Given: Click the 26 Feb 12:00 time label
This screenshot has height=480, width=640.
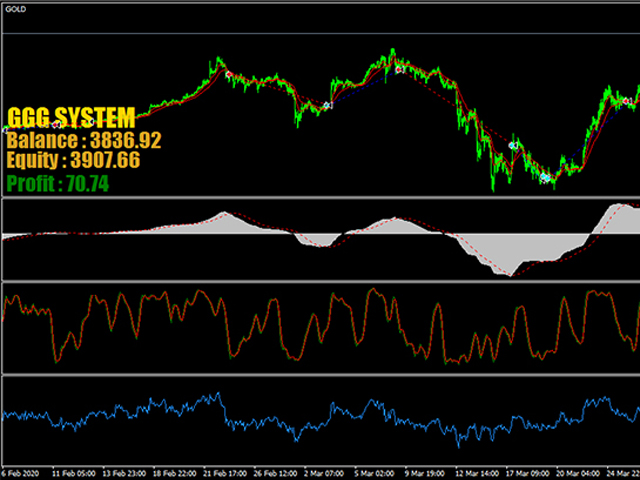Looking at the screenshot, I should click(276, 473).
